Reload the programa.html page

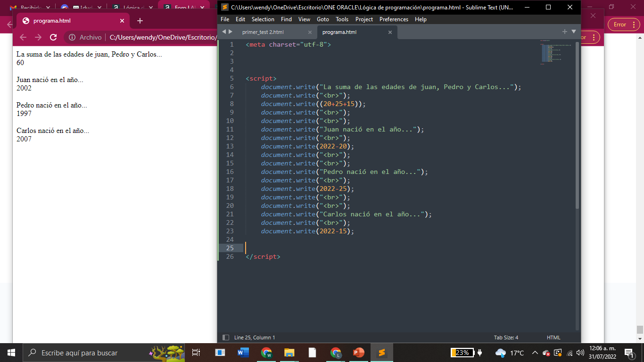(x=53, y=37)
